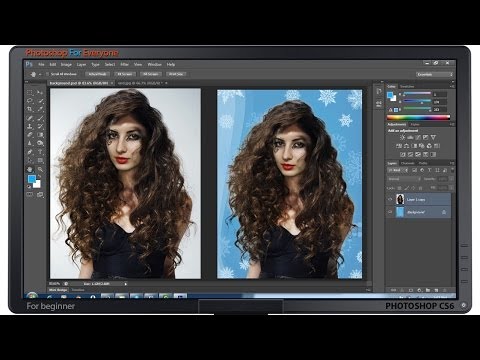Viewport: 480px width, 360px height.
Task: Open the layer filter Kind dropdown
Action: point(396,170)
